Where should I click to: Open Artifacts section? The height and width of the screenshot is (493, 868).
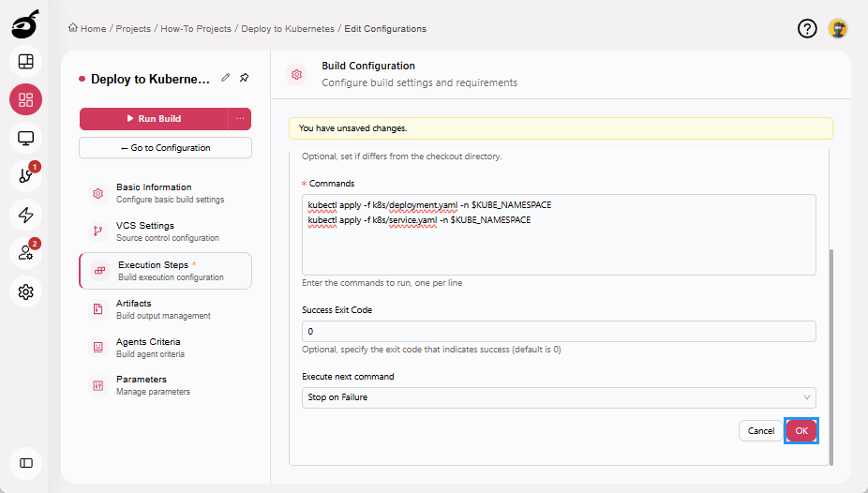(x=165, y=308)
